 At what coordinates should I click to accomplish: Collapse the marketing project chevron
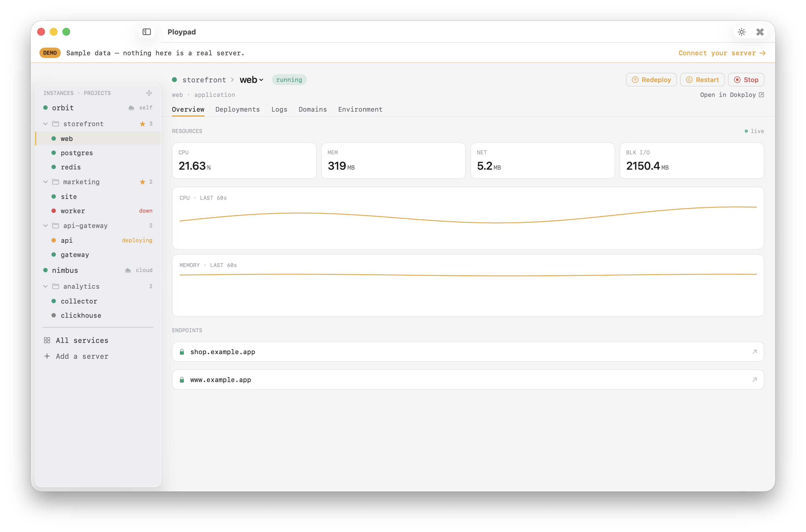click(45, 182)
